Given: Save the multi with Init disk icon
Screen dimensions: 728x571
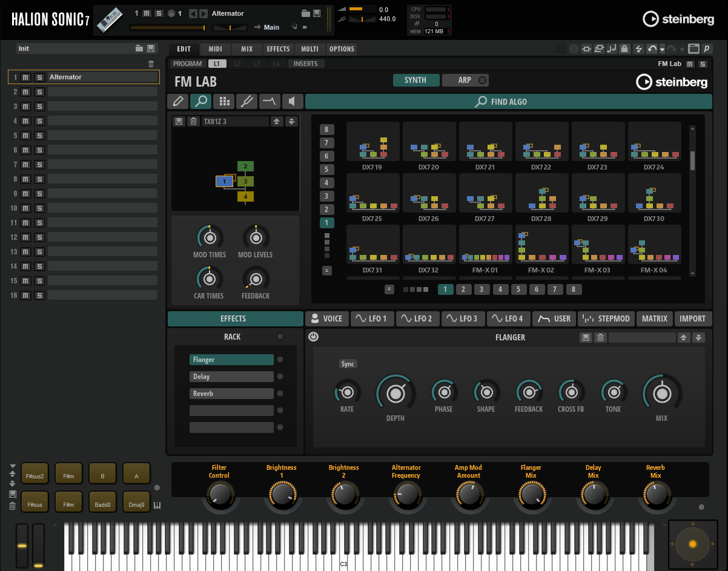Looking at the screenshot, I should pyautogui.click(x=151, y=48).
